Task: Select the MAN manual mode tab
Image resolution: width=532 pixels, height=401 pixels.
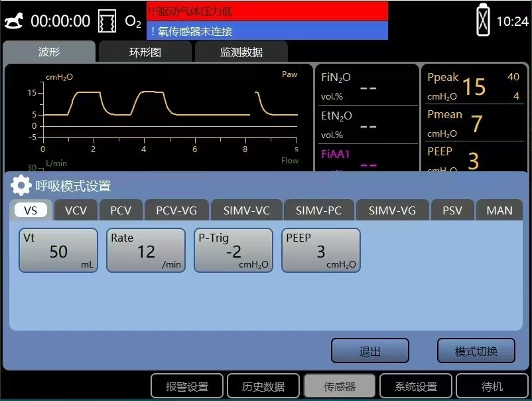Action: coord(499,210)
